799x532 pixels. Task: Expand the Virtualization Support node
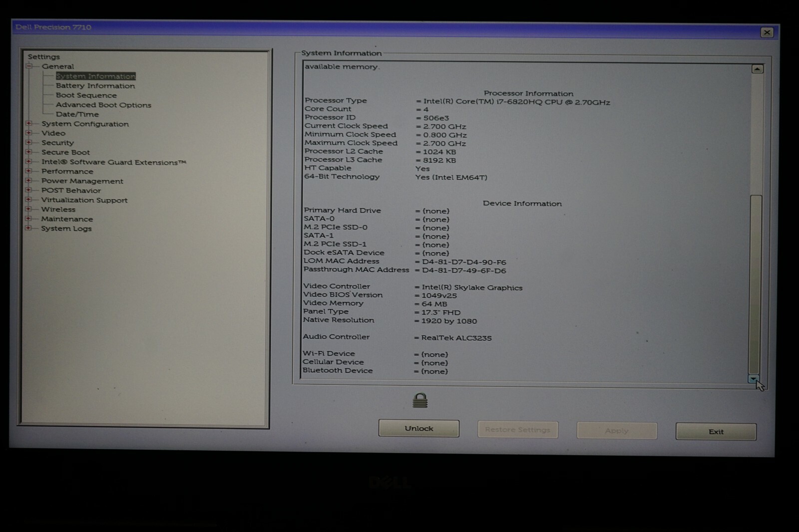click(29, 200)
